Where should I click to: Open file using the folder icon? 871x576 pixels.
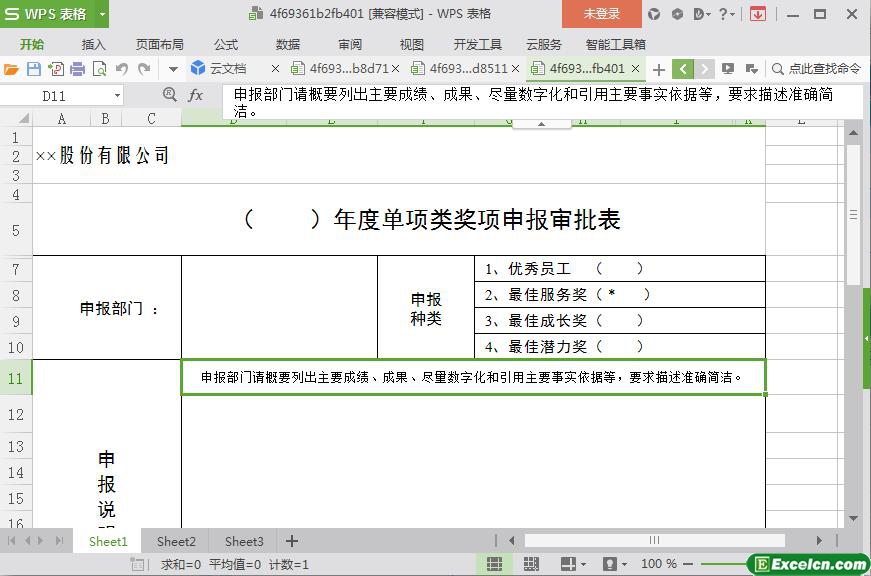tap(11, 69)
